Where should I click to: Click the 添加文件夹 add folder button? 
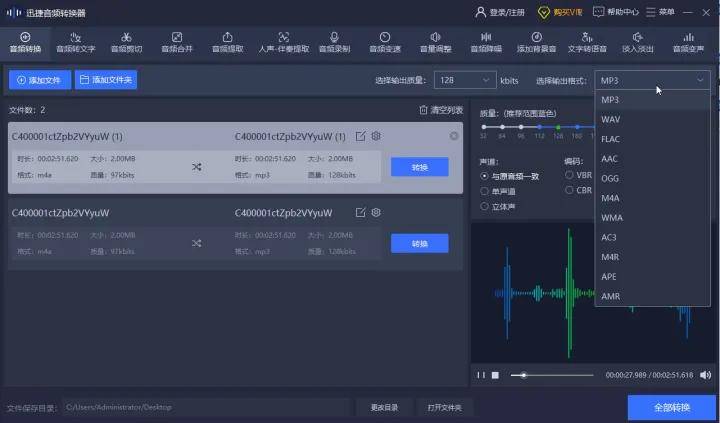(x=106, y=80)
